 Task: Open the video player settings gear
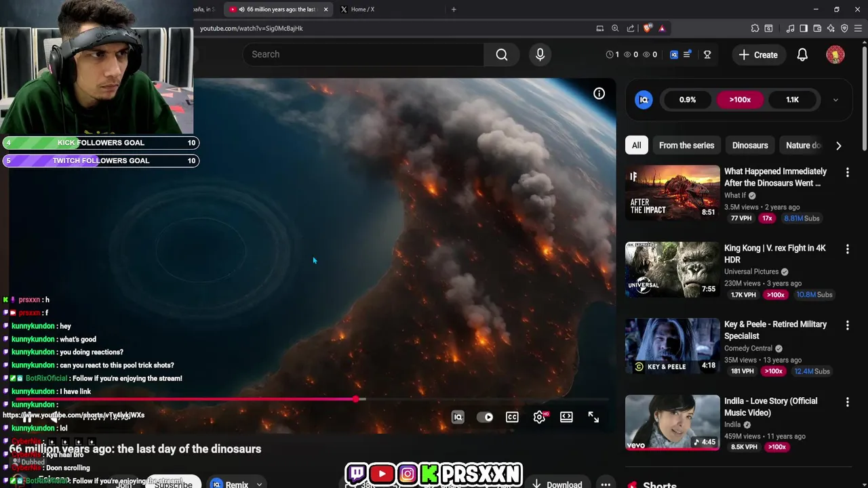tap(539, 418)
